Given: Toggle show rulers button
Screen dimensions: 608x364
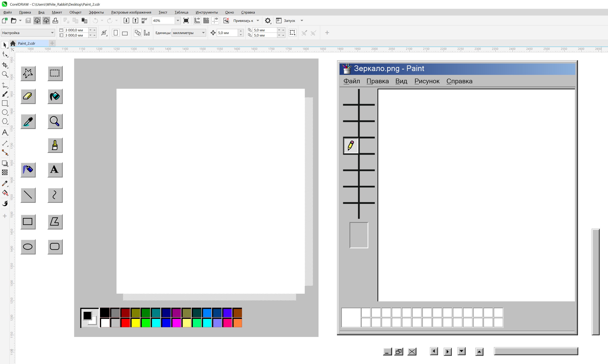Looking at the screenshot, I should 197,21.
